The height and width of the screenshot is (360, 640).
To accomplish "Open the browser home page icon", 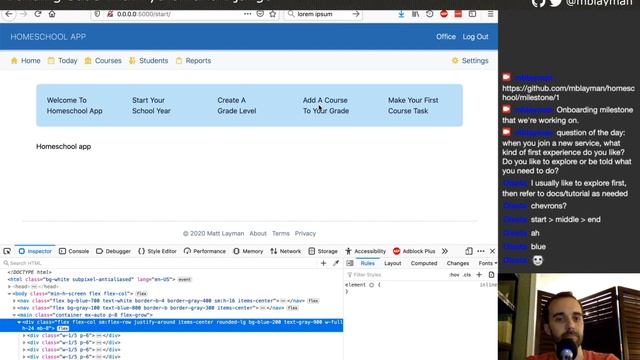I will (x=52, y=14).
